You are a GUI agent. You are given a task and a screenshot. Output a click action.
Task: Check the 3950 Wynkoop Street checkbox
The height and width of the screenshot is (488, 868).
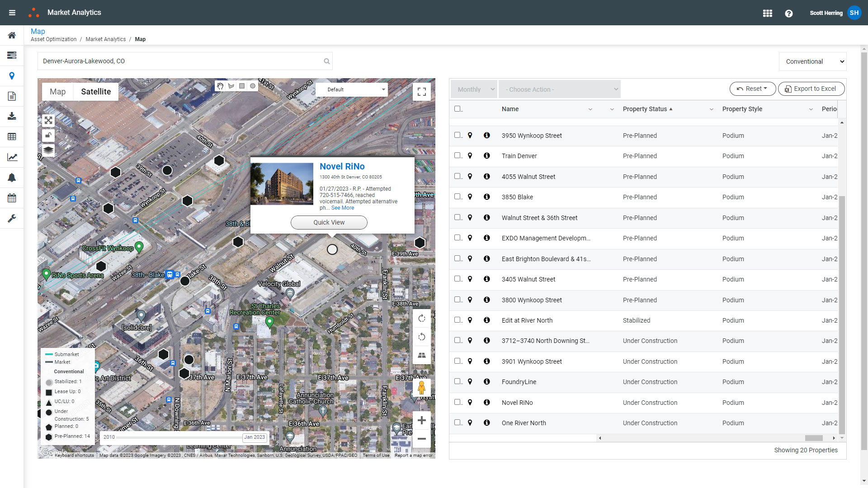(x=458, y=135)
